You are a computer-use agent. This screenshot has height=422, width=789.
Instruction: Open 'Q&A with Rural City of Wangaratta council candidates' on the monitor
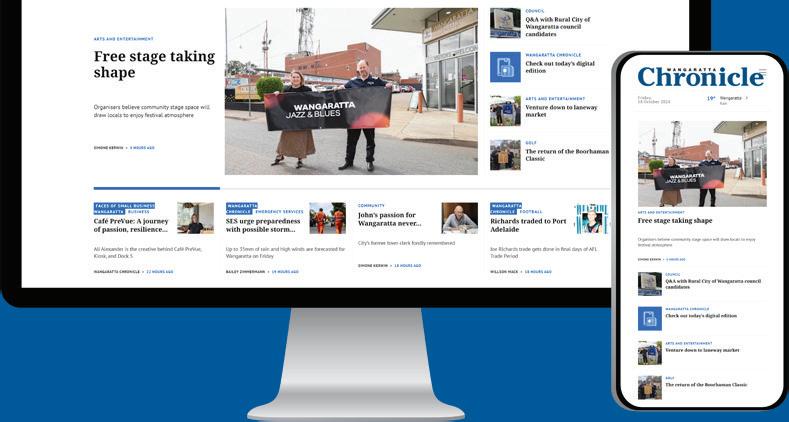pos(558,27)
